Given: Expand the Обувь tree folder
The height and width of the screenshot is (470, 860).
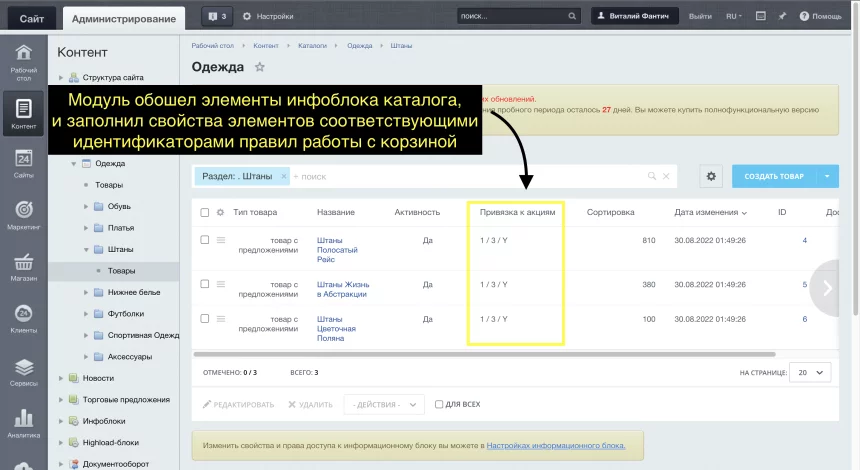Looking at the screenshot, I should coord(86,207).
